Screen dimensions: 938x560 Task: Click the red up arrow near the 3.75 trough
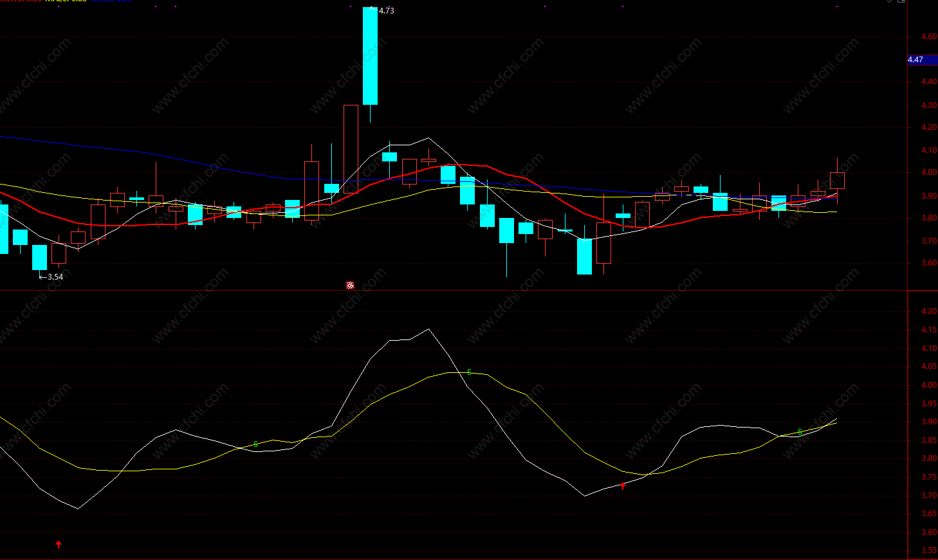coord(623,486)
